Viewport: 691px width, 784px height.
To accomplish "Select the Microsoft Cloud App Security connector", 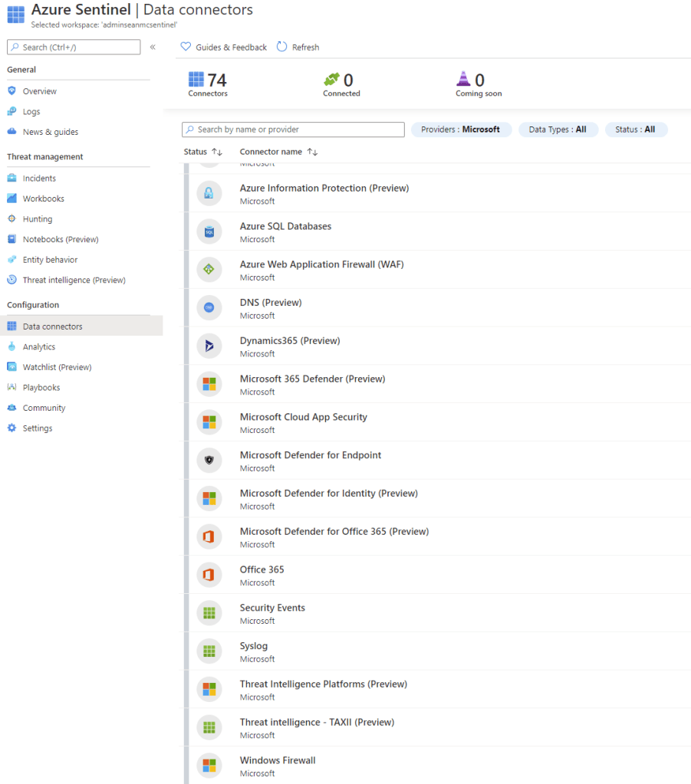I will (x=303, y=417).
